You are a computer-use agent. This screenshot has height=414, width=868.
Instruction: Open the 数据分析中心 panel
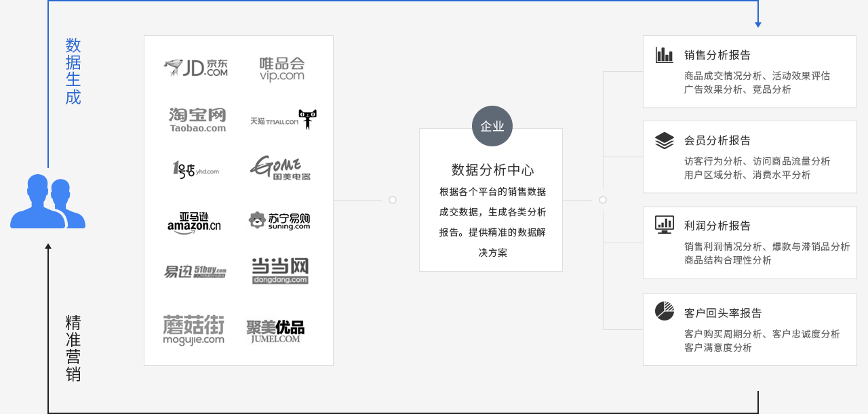coord(490,200)
